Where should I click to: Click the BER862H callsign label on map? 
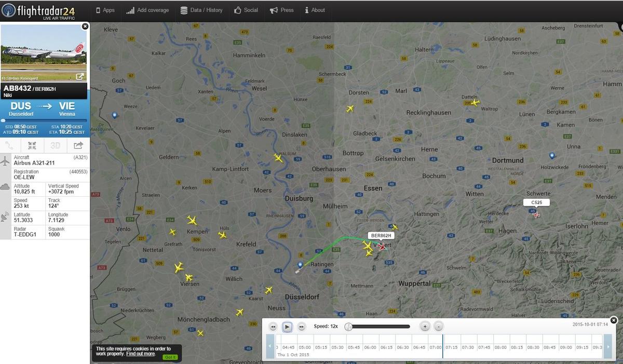point(381,236)
